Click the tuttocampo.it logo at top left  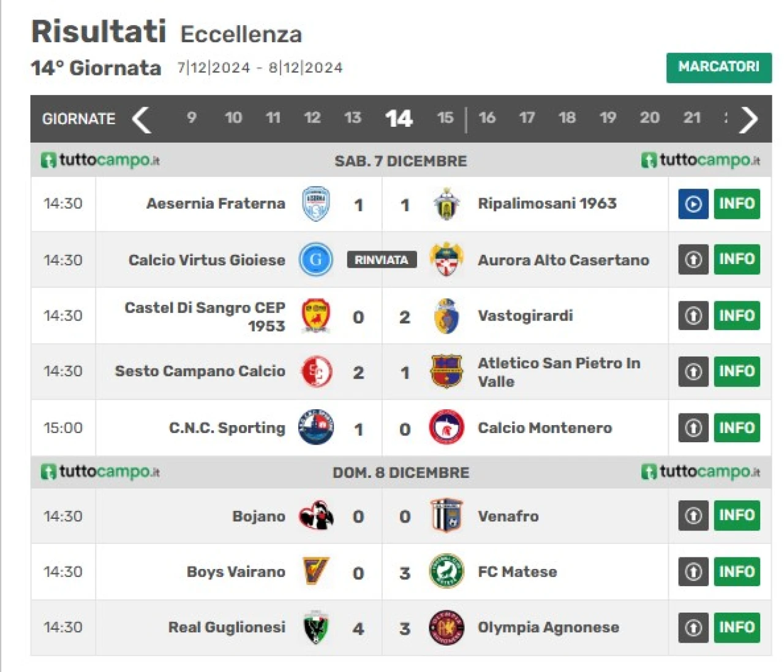[100, 160]
